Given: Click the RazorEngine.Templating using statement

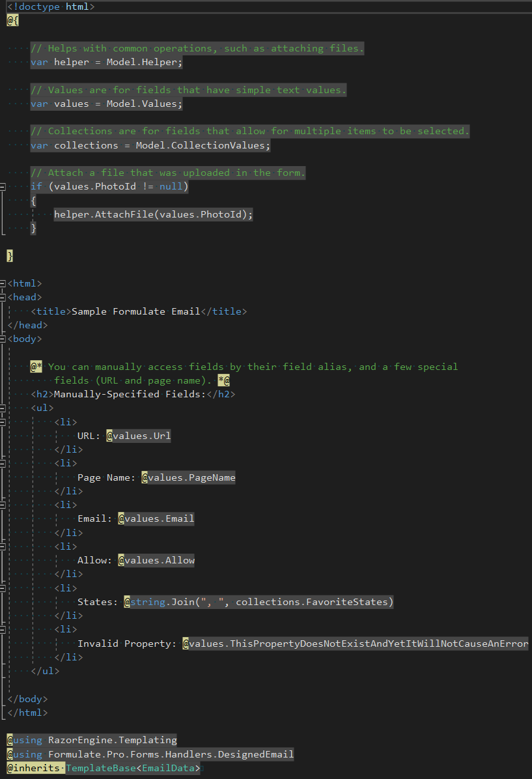Looking at the screenshot, I should tap(91, 740).
